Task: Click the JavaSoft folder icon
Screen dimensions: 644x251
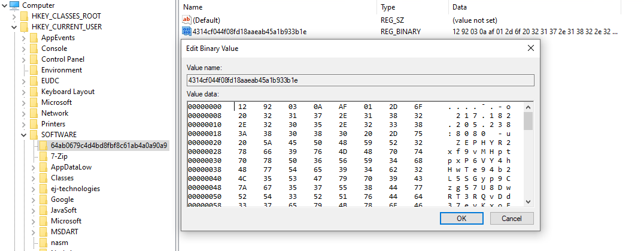Action: [44, 210]
